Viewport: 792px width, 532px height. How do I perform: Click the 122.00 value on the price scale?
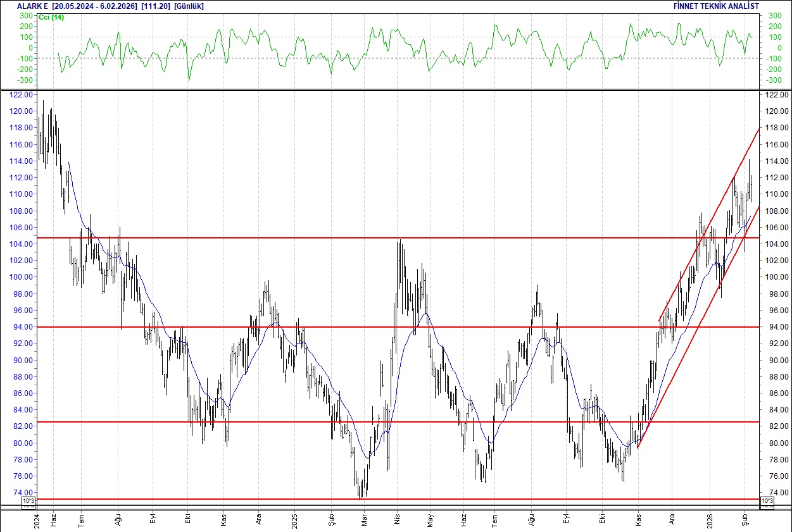(22, 96)
